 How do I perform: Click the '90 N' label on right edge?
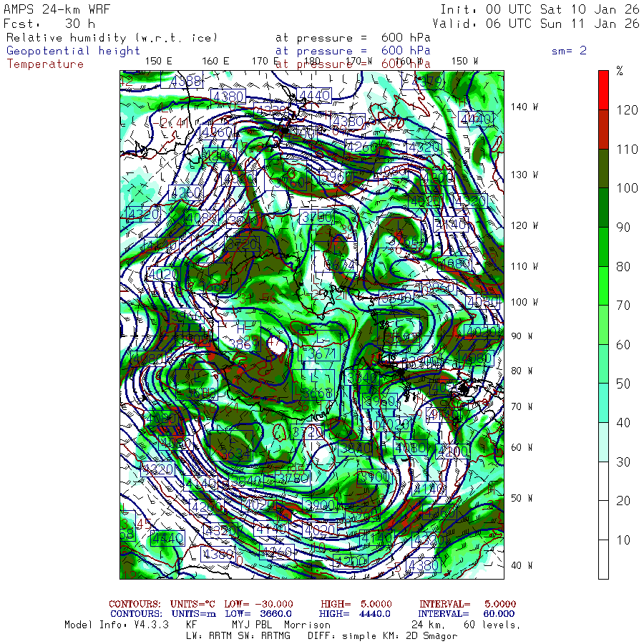coord(522,336)
